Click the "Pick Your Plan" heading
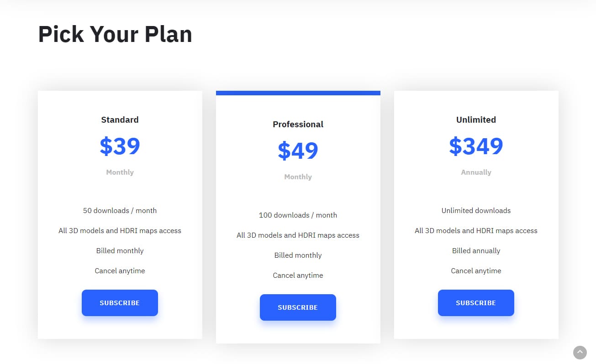596x364 pixels. tap(115, 34)
